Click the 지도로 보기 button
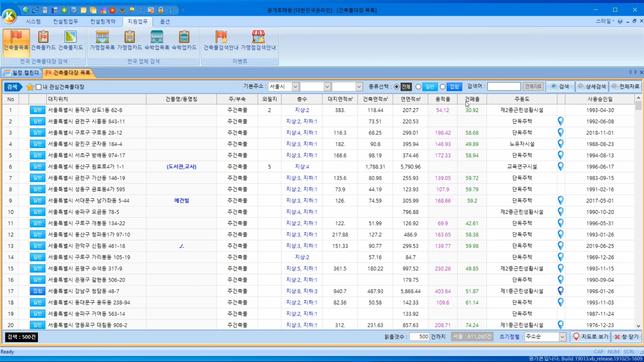 (x=590, y=337)
